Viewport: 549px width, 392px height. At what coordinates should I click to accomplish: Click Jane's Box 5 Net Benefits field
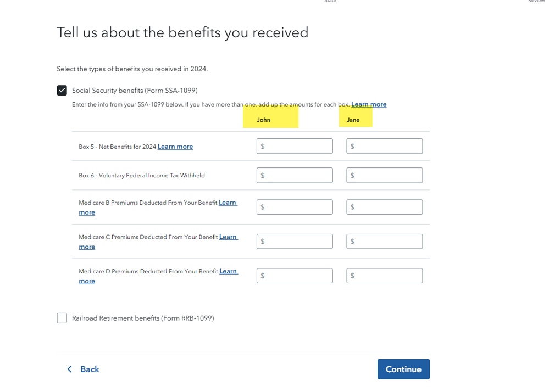(385, 146)
